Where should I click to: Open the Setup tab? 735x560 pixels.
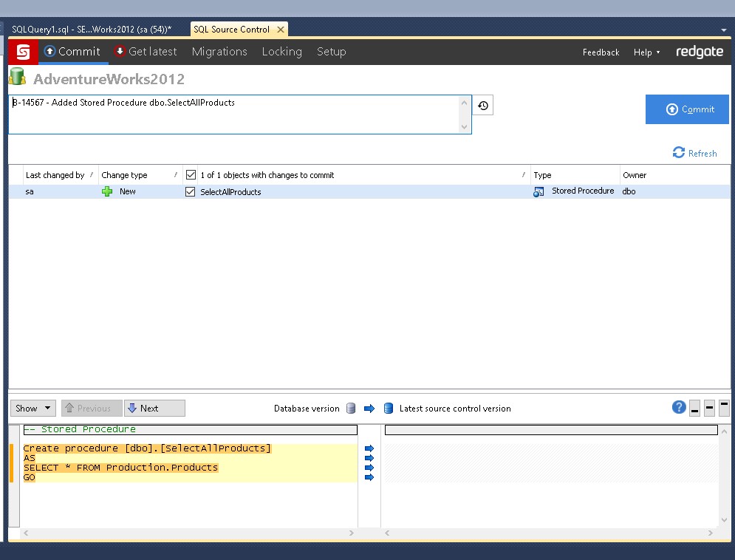click(332, 52)
